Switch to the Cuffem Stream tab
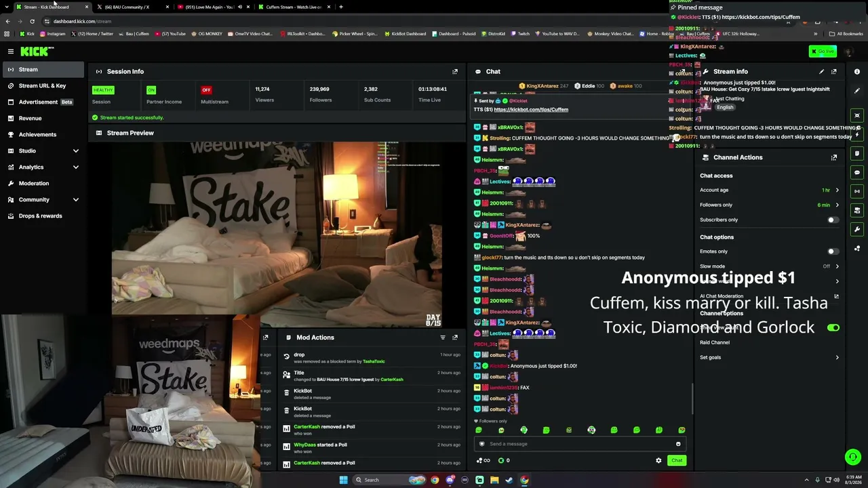This screenshot has width=868, height=488. (x=294, y=7)
